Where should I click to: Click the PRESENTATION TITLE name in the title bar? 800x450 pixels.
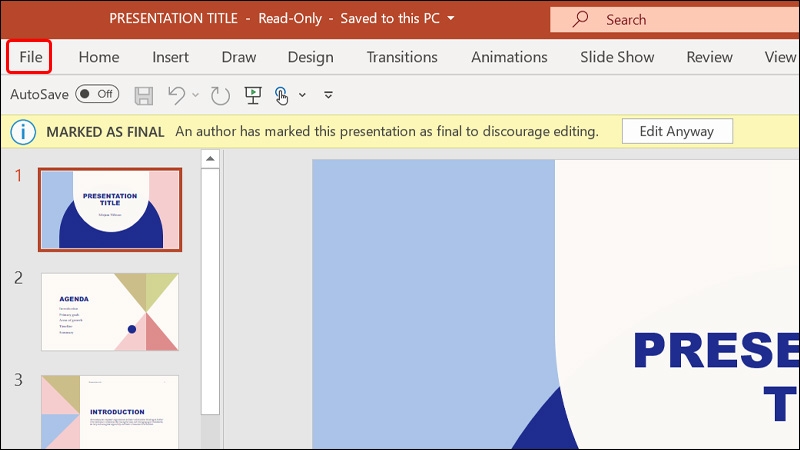coord(173,18)
